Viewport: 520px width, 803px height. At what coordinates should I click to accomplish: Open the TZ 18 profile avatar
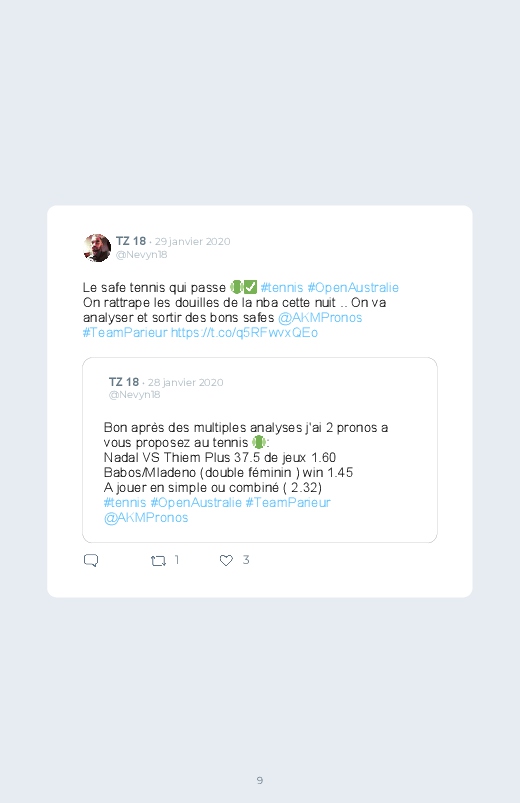[97, 248]
